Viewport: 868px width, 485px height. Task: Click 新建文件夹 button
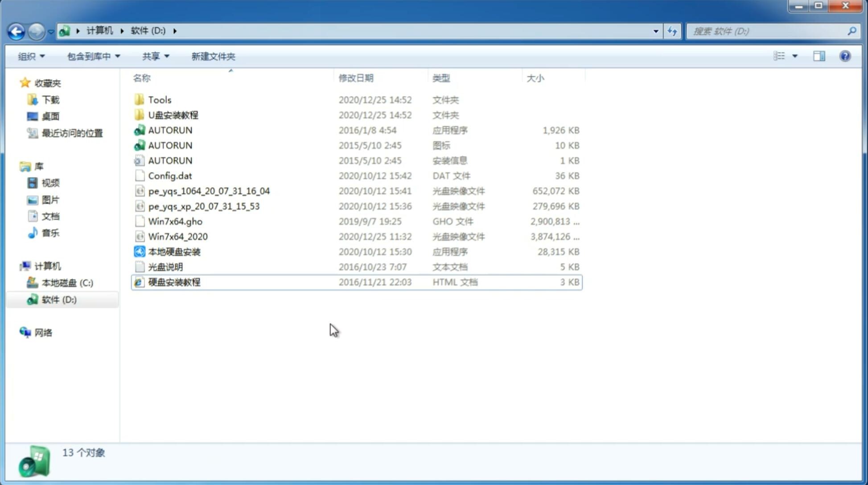[213, 56]
